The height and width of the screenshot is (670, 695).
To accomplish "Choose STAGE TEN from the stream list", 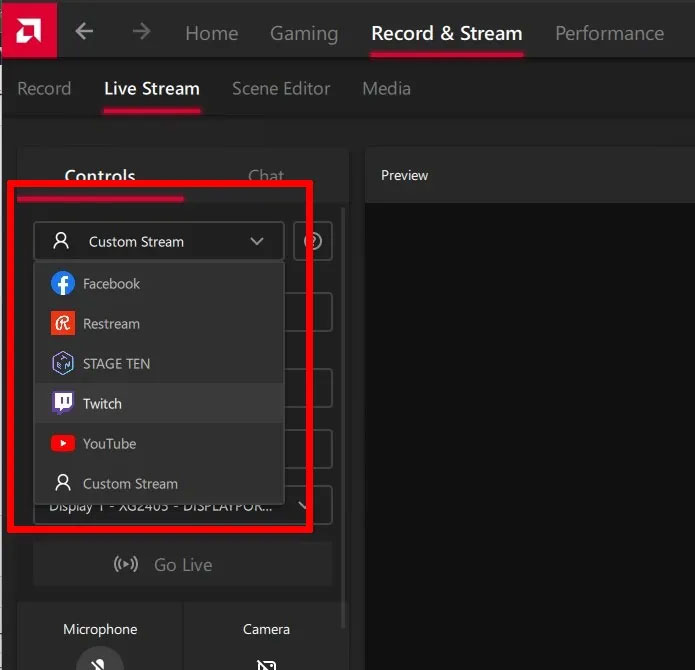I will (159, 363).
